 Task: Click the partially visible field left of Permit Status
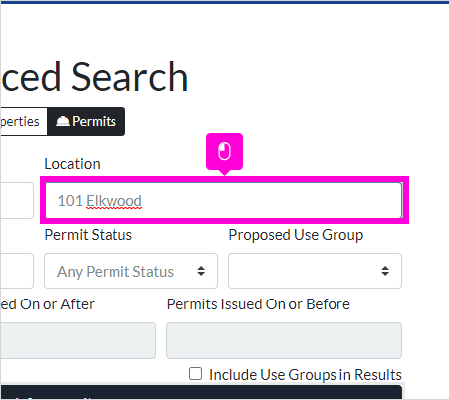click(17, 271)
